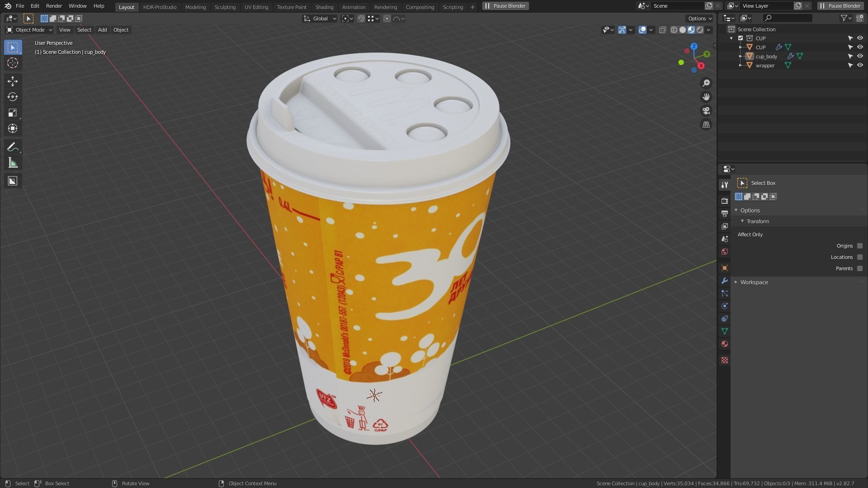Open Modifier properties wrench tab

pyautogui.click(x=725, y=281)
